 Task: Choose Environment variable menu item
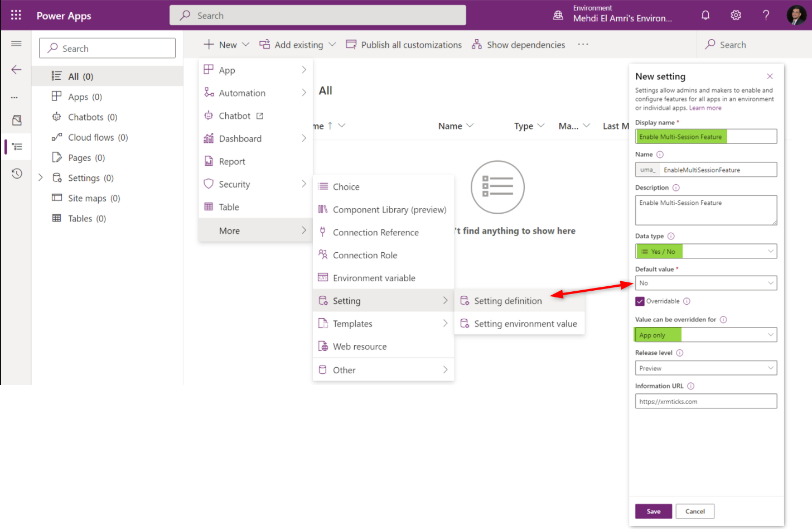pyautogui.click(x=374, y=278)
